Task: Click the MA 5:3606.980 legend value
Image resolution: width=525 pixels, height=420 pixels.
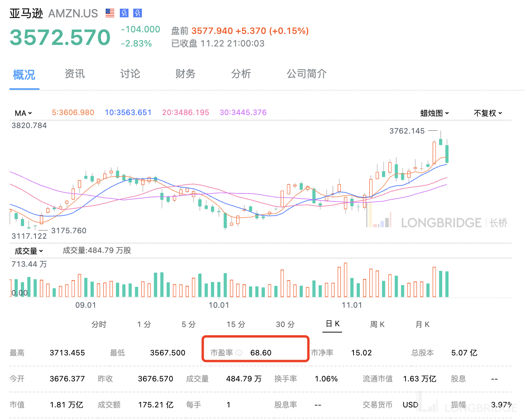Action: tap(73, 112)
